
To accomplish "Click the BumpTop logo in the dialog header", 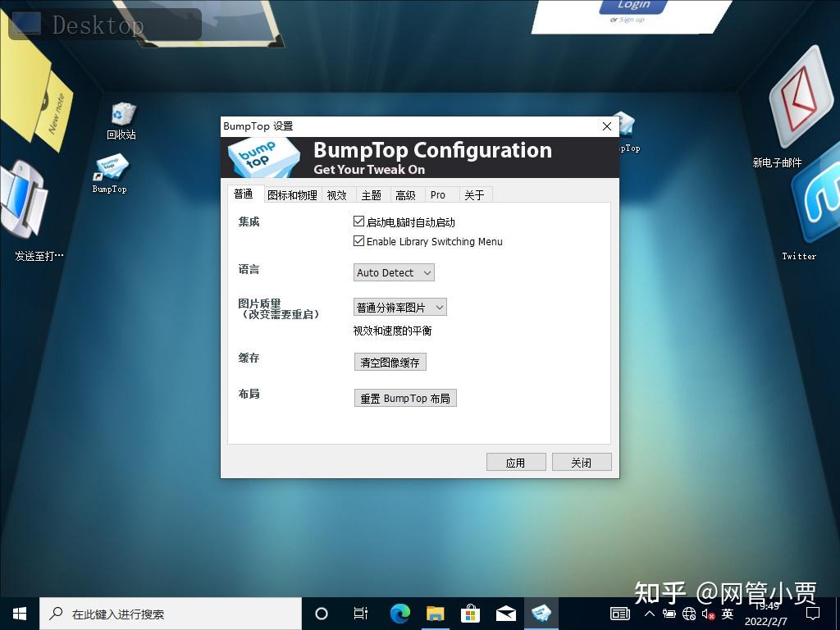I will [x=262, y=157].
